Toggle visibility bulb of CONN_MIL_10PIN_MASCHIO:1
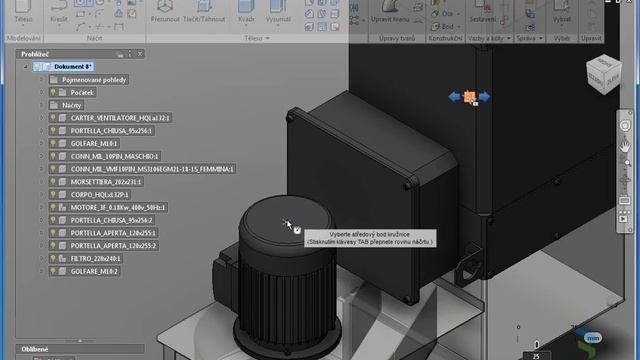The width and height of the screenshot is (640, 360). click(x=53, y=156)
